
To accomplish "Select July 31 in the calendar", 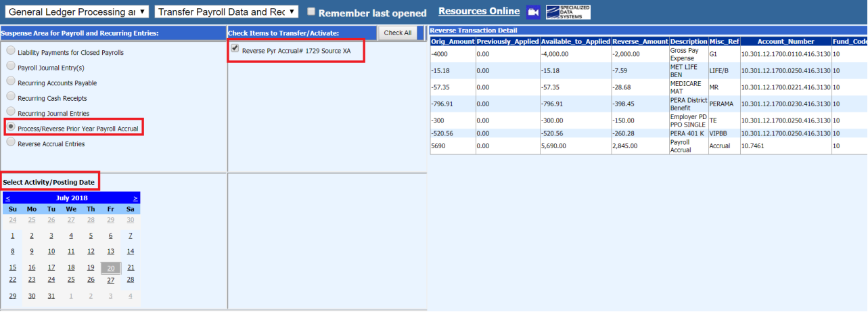I will point(51,296).
